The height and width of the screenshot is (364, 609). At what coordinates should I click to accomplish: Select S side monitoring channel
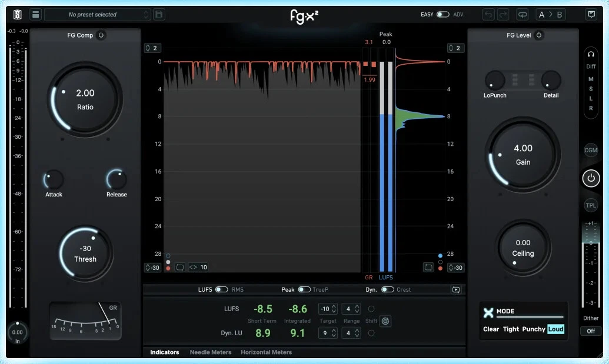coord(591,89)
